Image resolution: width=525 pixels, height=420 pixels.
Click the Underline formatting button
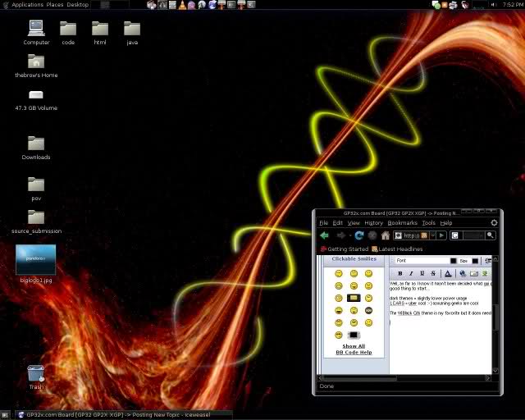[422, 273]
